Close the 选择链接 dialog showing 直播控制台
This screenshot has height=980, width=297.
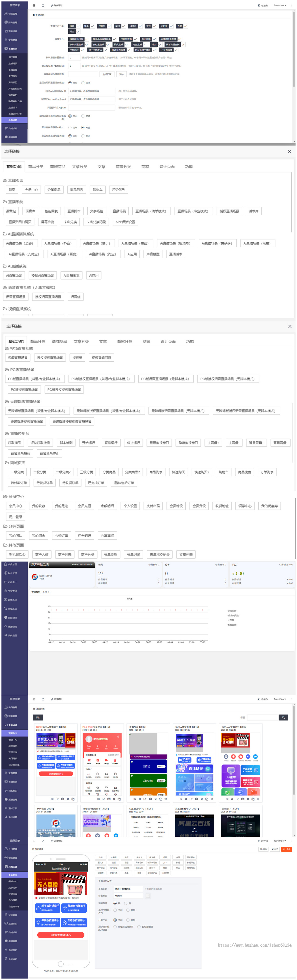(x=290, y=326)
